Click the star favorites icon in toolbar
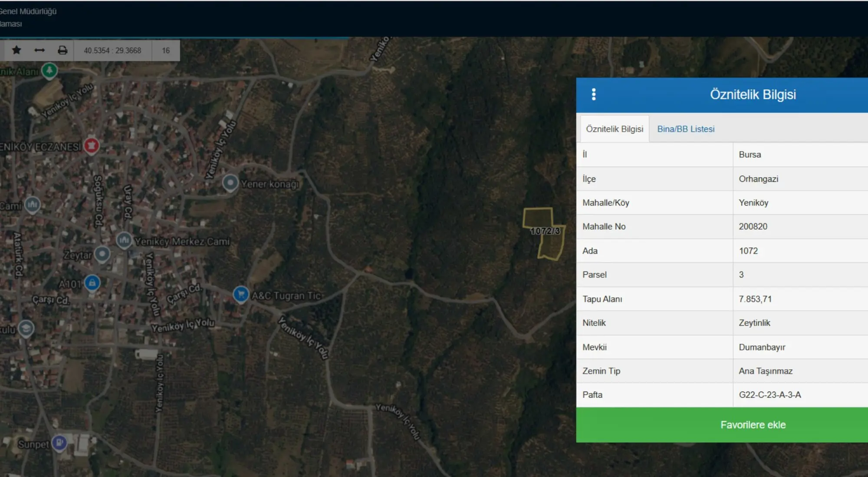 coord(16,50)
